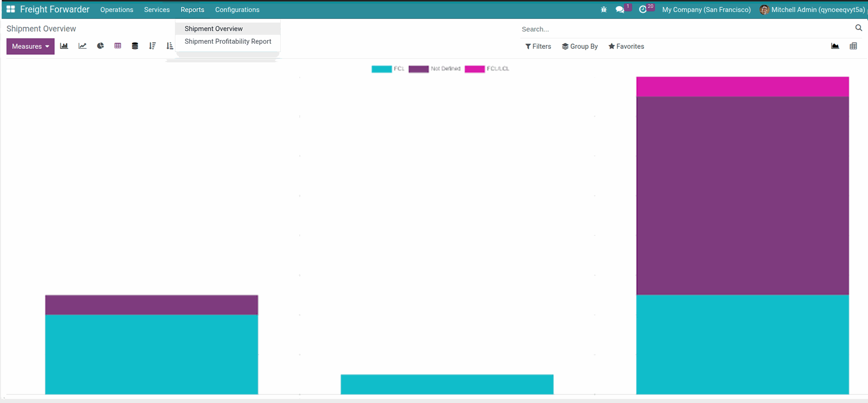Open activities clock icon
The height and width of the screenshot is (403, 868).
[643, 9]
